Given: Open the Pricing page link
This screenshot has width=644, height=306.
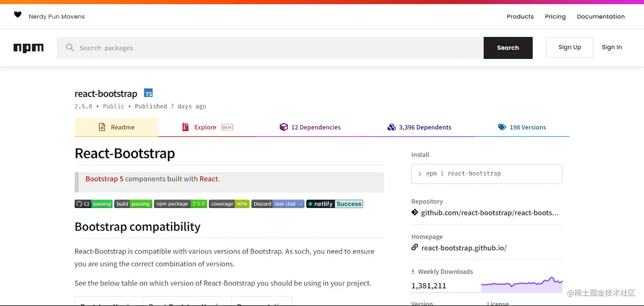Looking at the screenshot, I should pos(555,17).
